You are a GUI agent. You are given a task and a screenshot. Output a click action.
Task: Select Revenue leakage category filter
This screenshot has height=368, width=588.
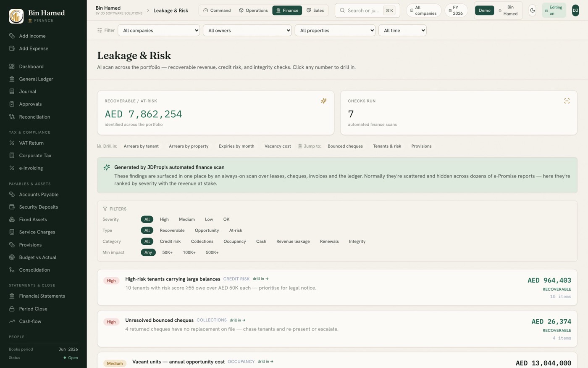[293, 241]
